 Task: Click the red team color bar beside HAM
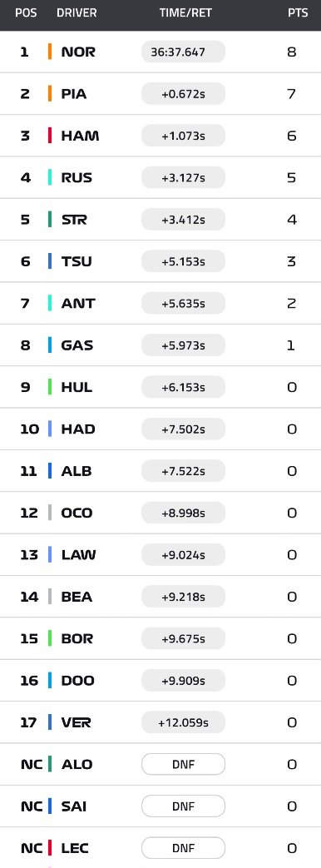[50, 136]
